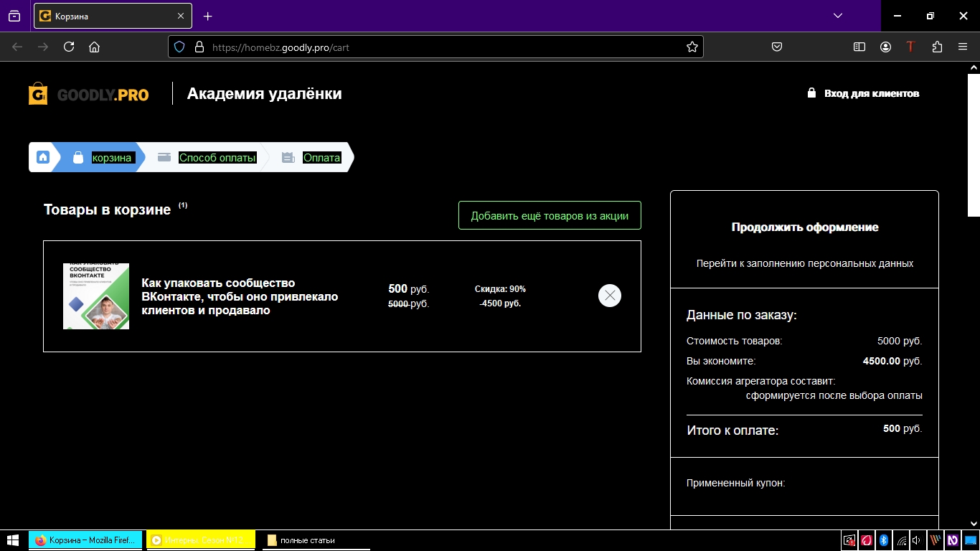Open a new browser tab

coord(208,16)
